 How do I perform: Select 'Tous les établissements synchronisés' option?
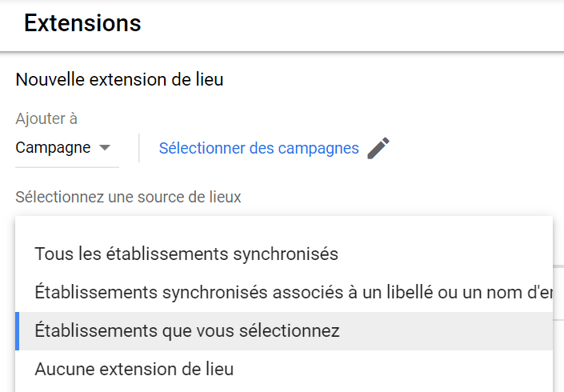point(186,254)
